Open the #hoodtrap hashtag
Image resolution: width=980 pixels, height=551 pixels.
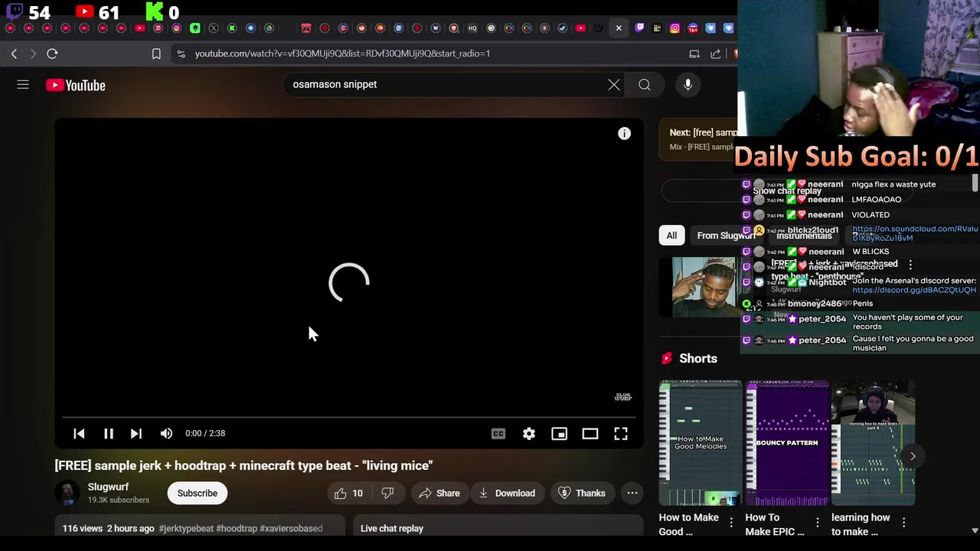point(237,528)
